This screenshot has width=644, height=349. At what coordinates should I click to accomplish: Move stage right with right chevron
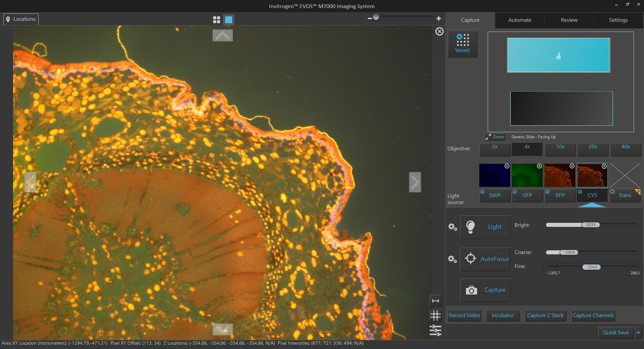coord(415,182)
